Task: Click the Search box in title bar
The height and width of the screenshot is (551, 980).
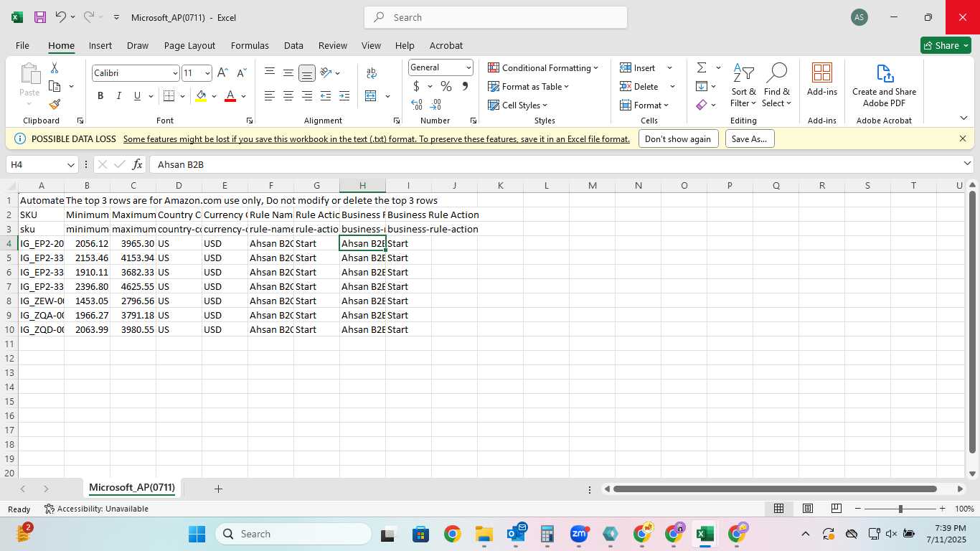Action: pyautogui.click(x=496, y=17)
